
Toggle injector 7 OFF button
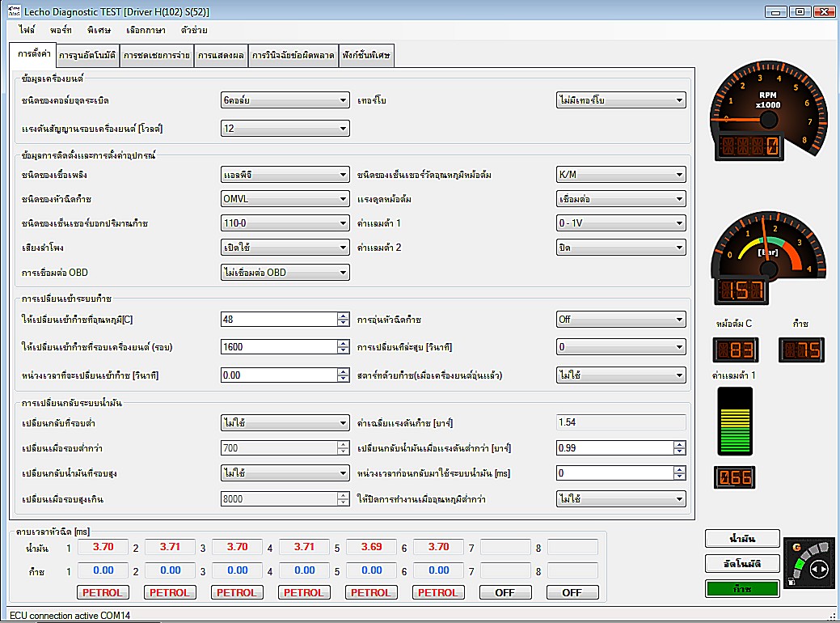tap(504, 592)
